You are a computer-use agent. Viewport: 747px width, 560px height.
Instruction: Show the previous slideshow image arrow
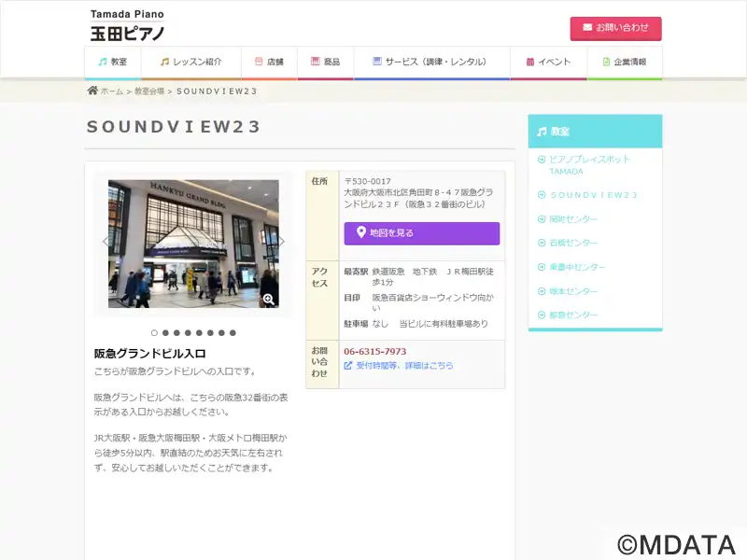coord(105,242)
